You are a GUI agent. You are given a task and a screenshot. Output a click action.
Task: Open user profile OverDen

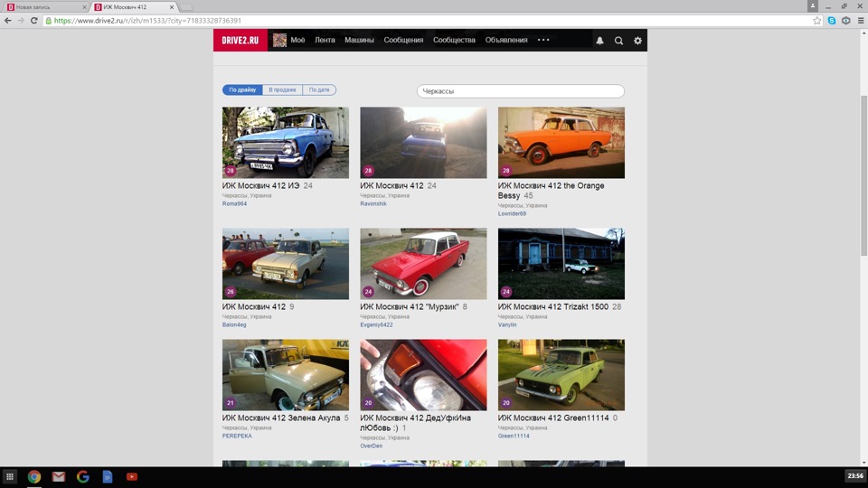pos(372,446)
